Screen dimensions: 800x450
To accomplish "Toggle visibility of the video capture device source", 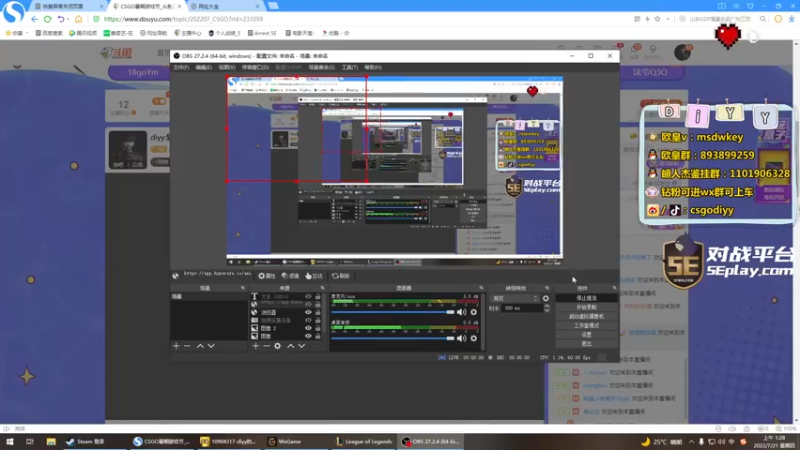I will pos(308,320).
